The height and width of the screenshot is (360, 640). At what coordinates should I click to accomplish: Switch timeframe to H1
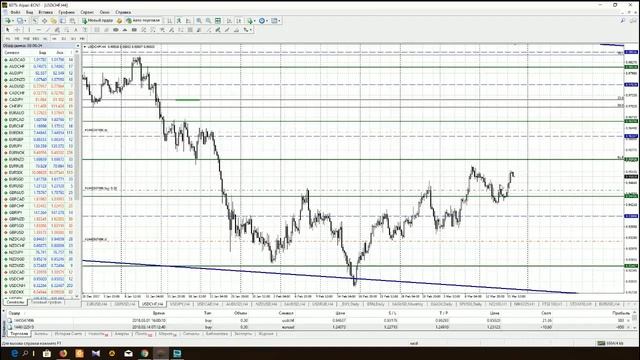45,39
